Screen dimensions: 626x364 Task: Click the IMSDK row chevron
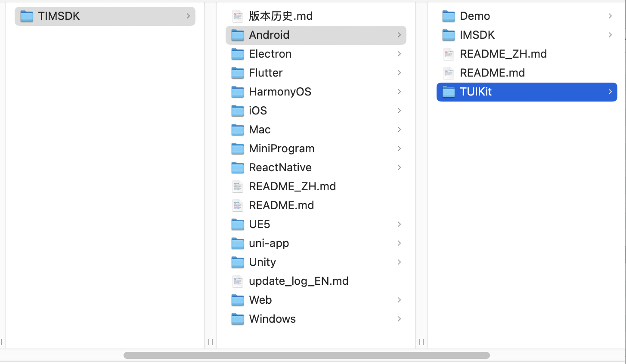point(610,35)
